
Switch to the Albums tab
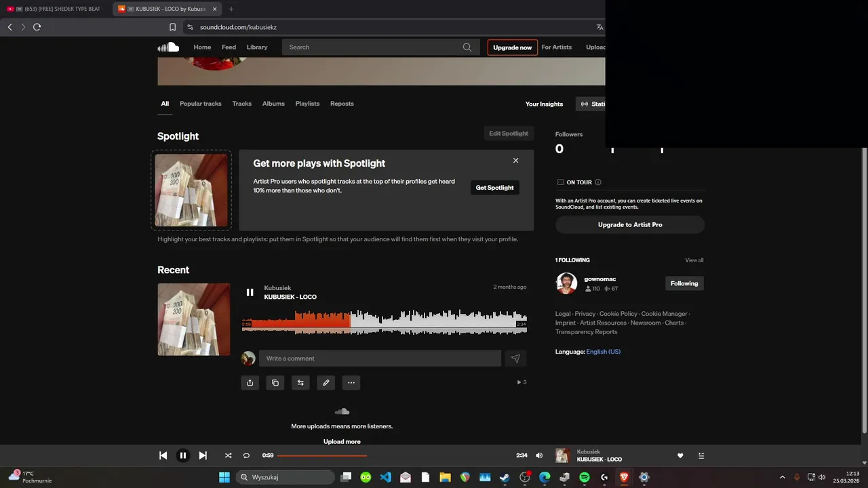tap(273, 104)
